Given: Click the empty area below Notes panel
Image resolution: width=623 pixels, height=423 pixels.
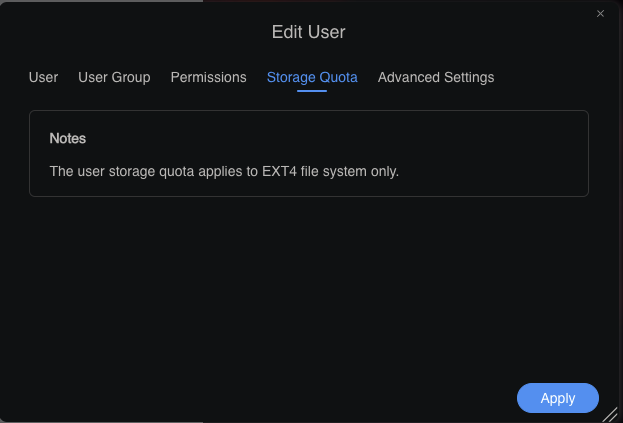Looking at the screenshot, I should (x=309, y=280).
